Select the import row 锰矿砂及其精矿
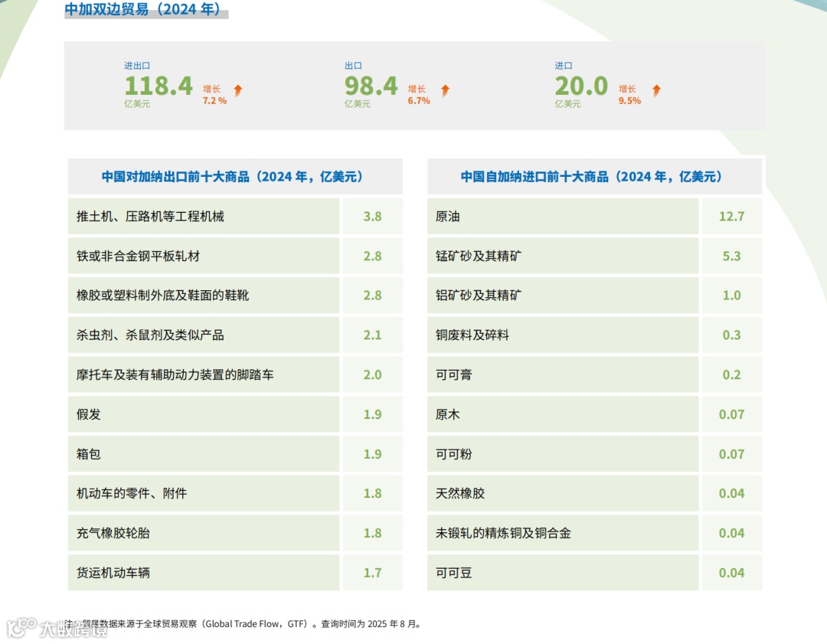827x644 pixels. pyautogui.click(x=563, y=256)
